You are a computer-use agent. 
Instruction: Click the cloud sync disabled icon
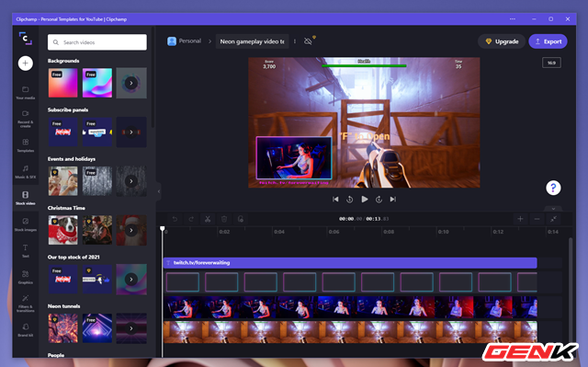pyautogui.click(x=309, y=41)
